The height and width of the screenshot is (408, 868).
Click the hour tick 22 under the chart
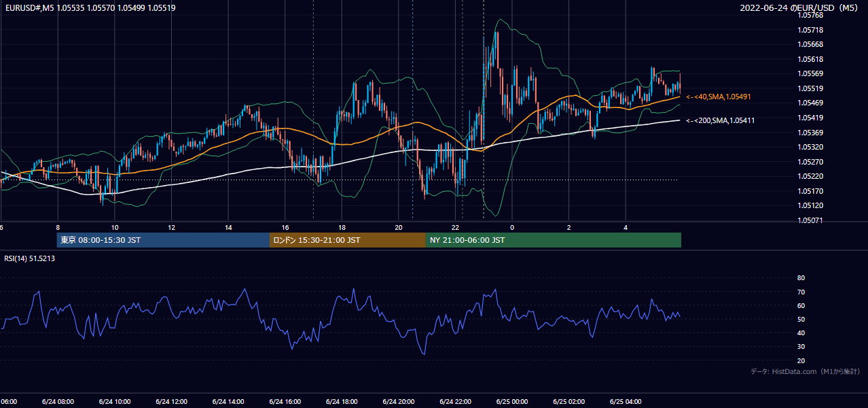(456, 227)
